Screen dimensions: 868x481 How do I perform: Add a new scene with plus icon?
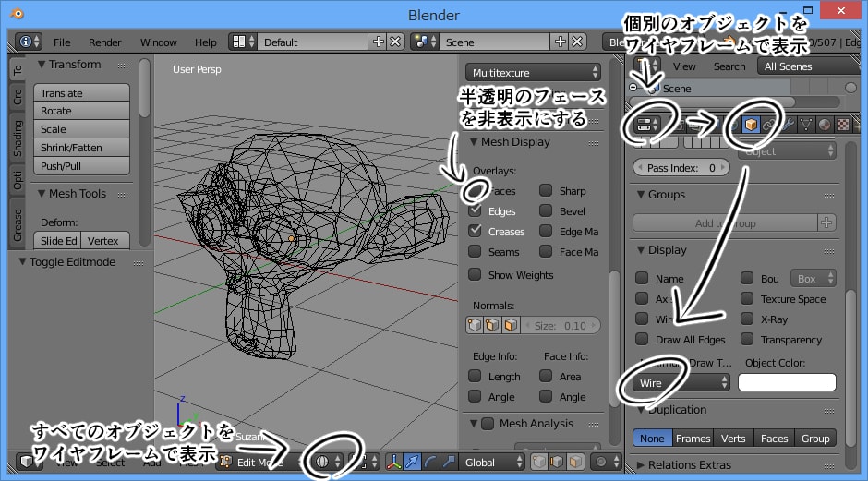click(x=561, y=42)
